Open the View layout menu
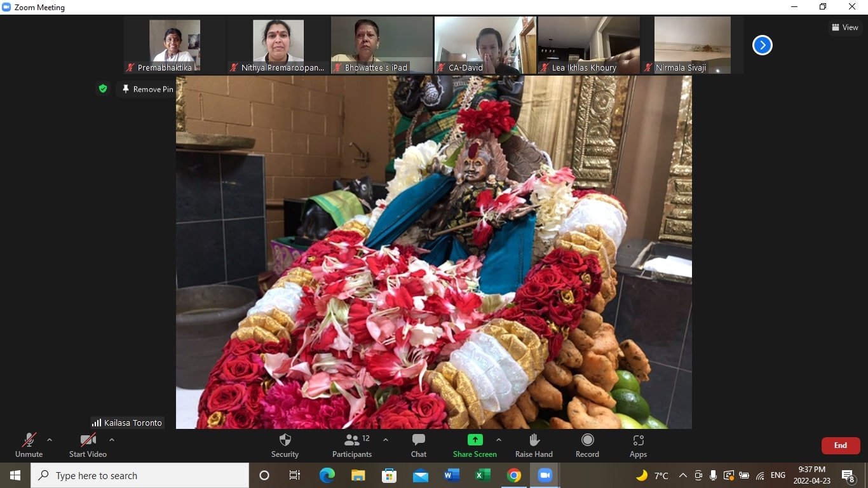The image size is (868, 488). click(845, 27)
